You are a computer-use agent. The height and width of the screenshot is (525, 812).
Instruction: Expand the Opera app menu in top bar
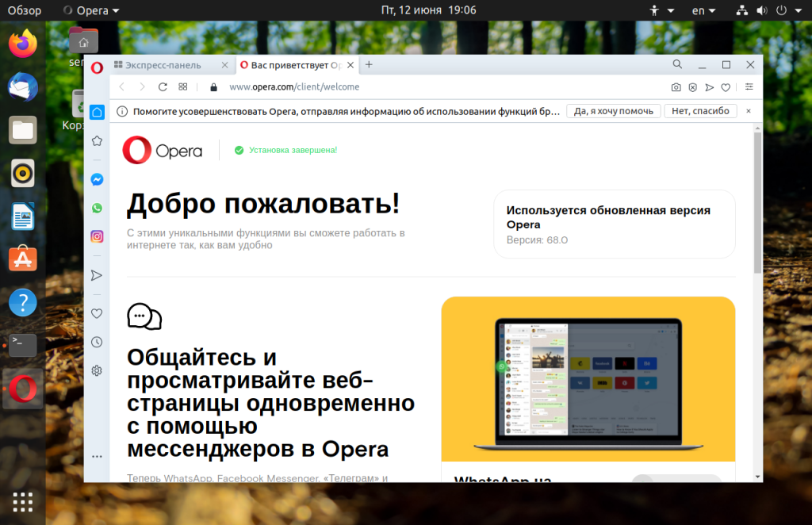[x=91, y=10]
